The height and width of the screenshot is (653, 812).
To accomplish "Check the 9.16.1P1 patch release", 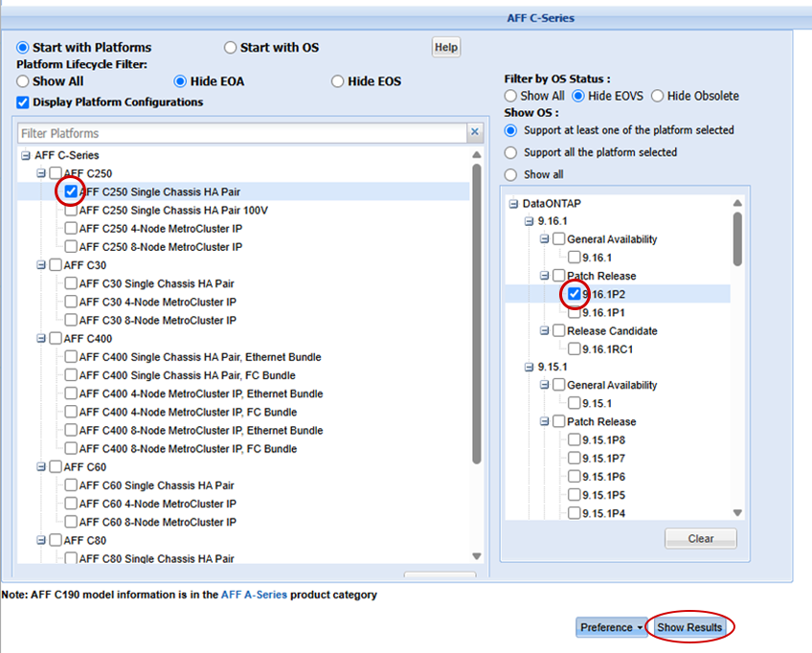I will [575, 312].
